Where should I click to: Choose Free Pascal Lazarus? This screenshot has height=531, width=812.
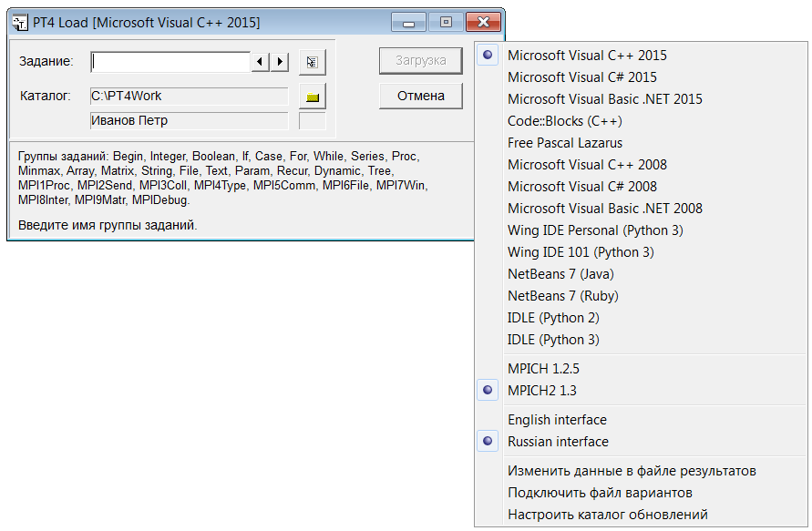point(641,143)
